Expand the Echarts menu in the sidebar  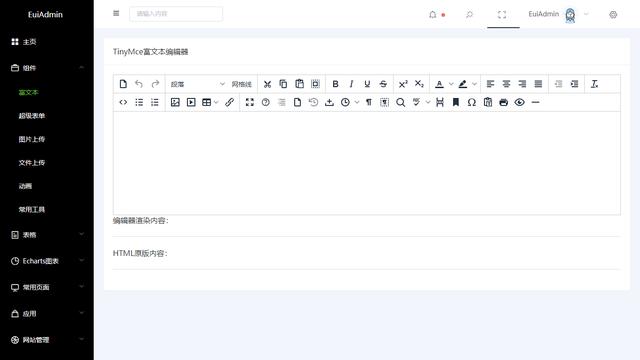[x=47, y=261]
